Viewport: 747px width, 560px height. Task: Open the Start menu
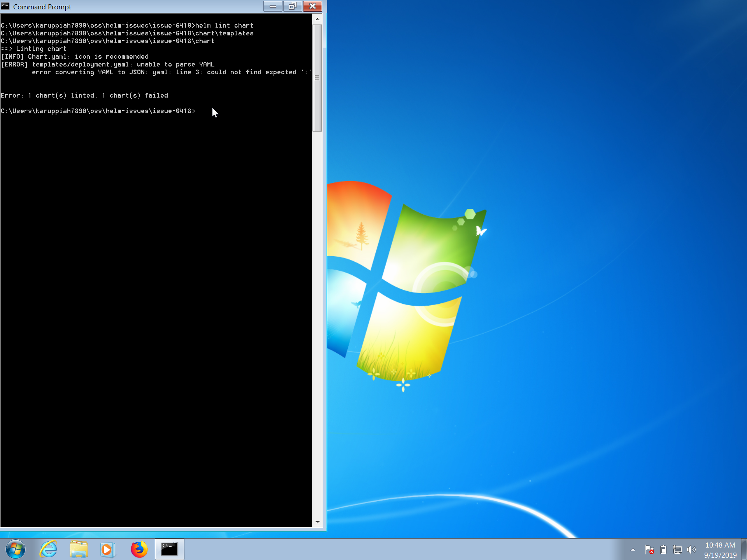(x=16, y=549)
